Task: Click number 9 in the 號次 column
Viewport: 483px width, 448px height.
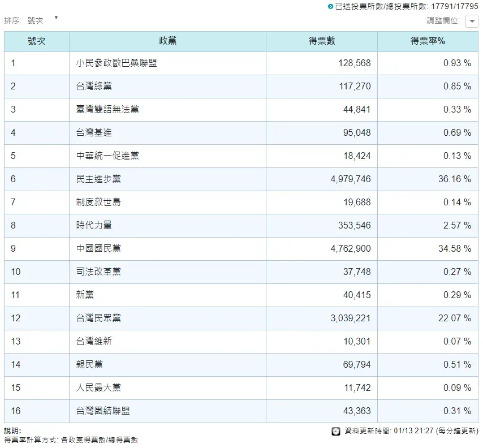Action: 13,249
